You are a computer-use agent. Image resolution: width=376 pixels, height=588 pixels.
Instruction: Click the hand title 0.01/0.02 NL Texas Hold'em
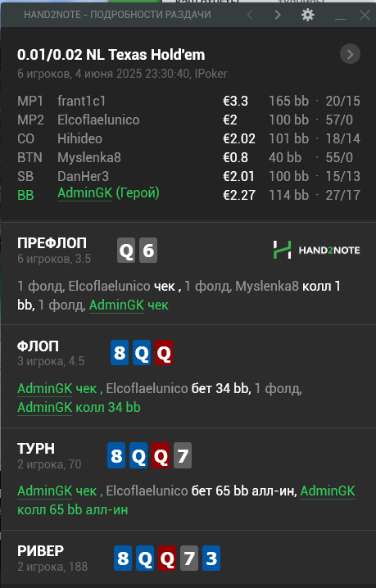pos(111,55)
